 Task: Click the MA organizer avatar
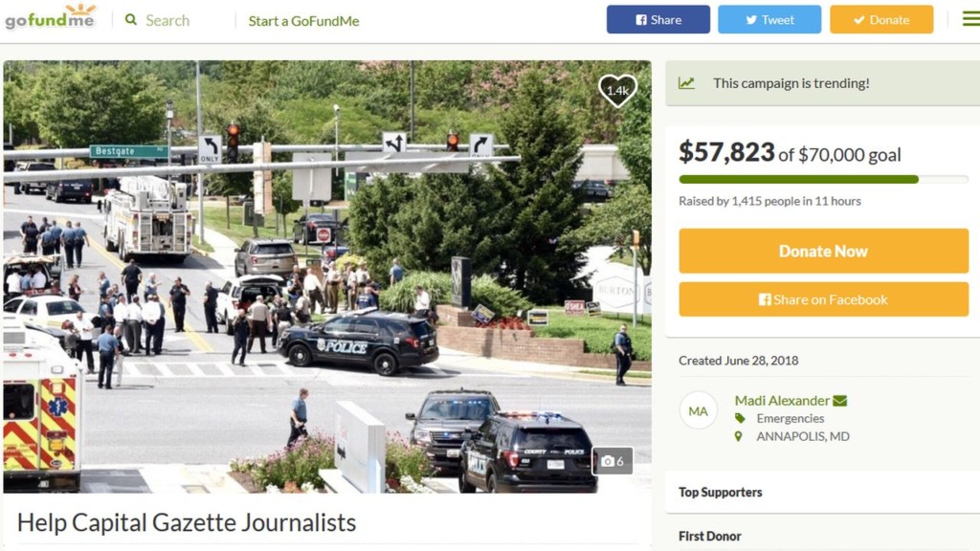click(x=698, y=410)
